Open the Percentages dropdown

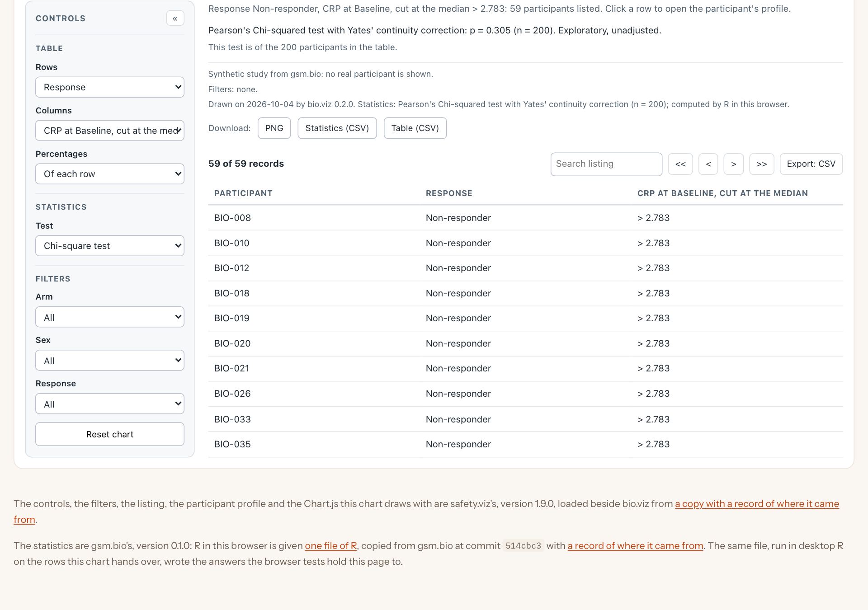click(110, 174)
